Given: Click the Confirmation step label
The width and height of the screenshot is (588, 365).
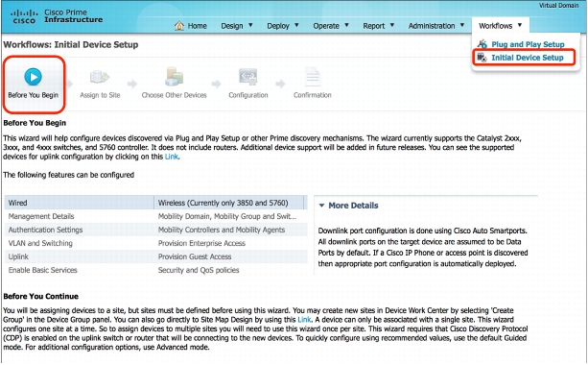Looking at the screenshot, I should (313, 95).
